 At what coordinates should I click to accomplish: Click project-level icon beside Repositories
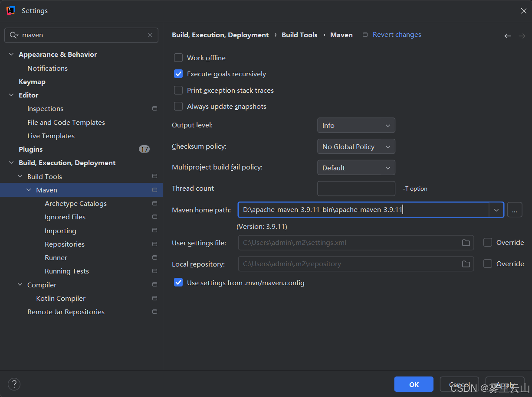click(x=154, y=244)
